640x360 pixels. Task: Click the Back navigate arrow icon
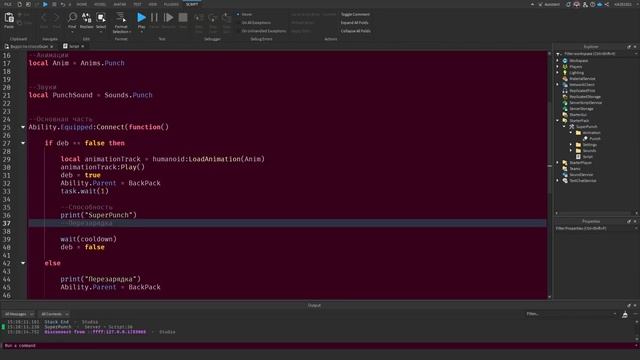[x=44, y=18]
